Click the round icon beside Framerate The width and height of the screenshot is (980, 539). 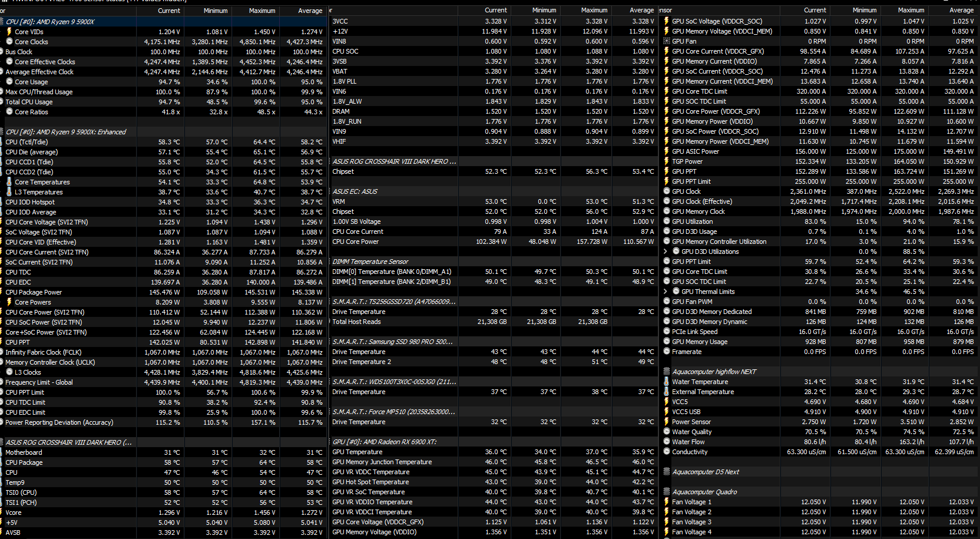tap(667, 352)
